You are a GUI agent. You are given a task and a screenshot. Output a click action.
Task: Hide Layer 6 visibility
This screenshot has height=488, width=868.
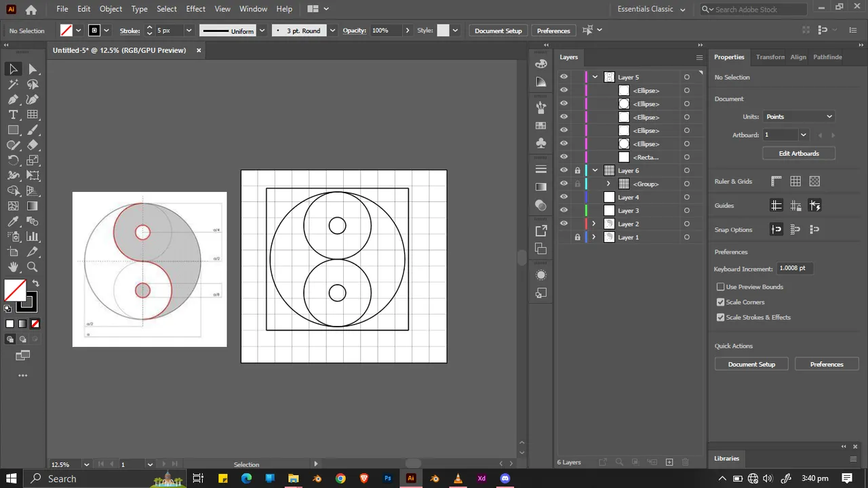click(564, 171)
